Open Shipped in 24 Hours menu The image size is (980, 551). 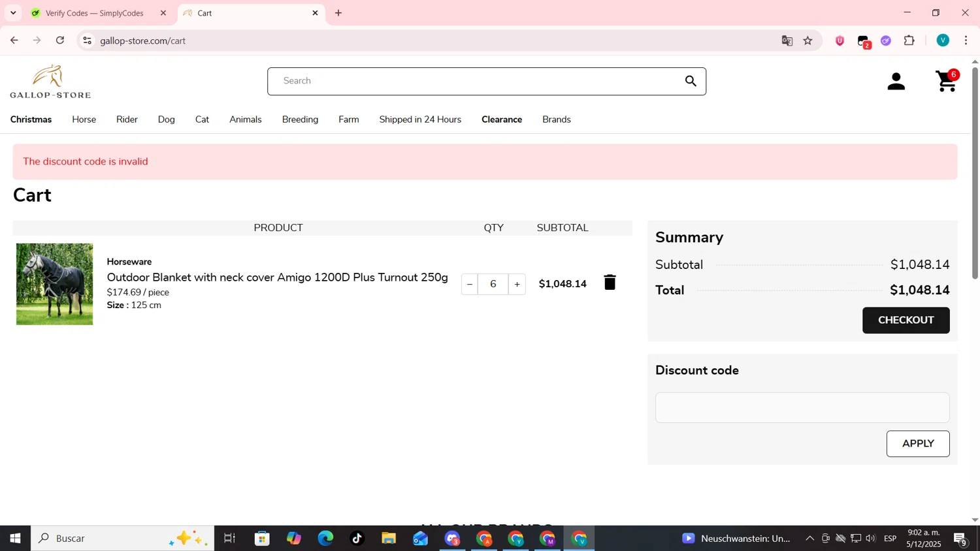tap(420, 119)
